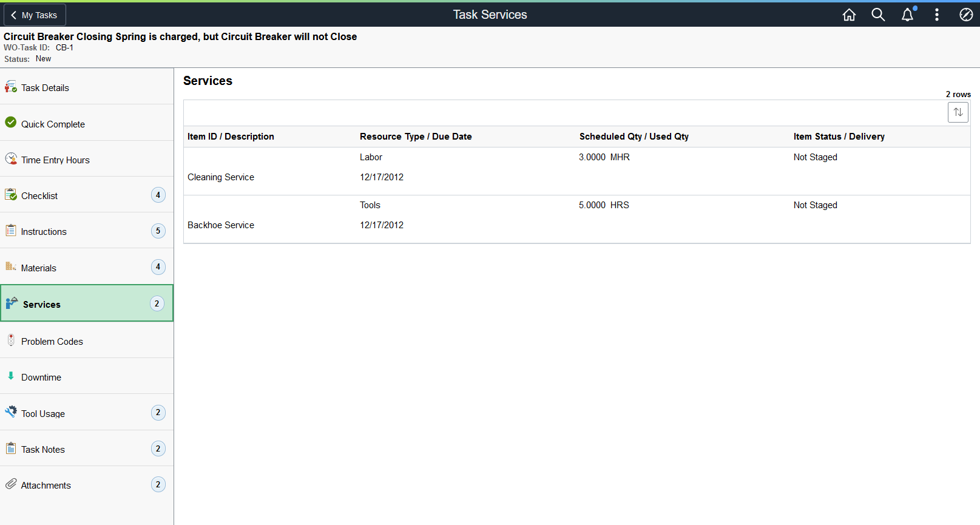Click the Time Entry Hours clock icon
The image size is (980, 525).
click(x=11, y=159)
